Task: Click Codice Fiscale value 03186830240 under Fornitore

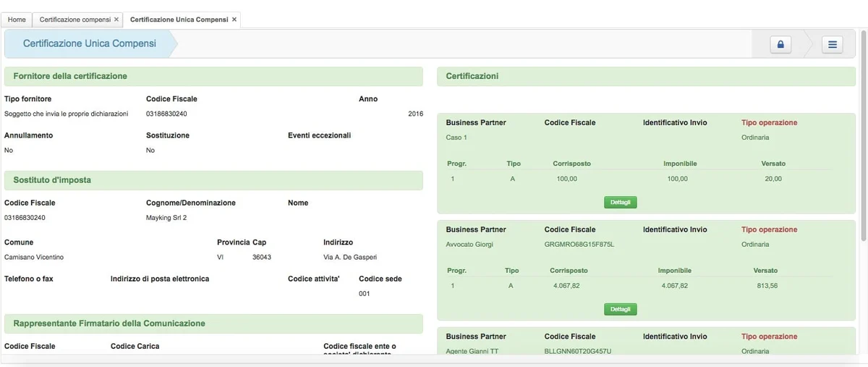Action: point(166,114)
